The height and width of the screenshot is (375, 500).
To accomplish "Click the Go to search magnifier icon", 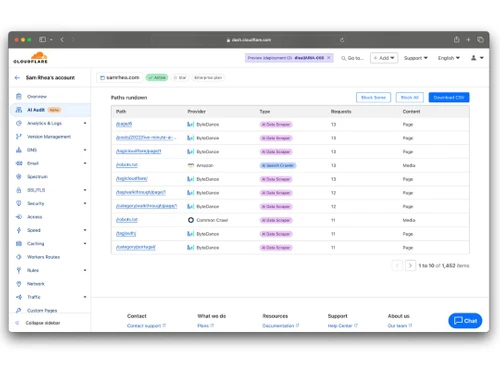I will tap(343, 58).
